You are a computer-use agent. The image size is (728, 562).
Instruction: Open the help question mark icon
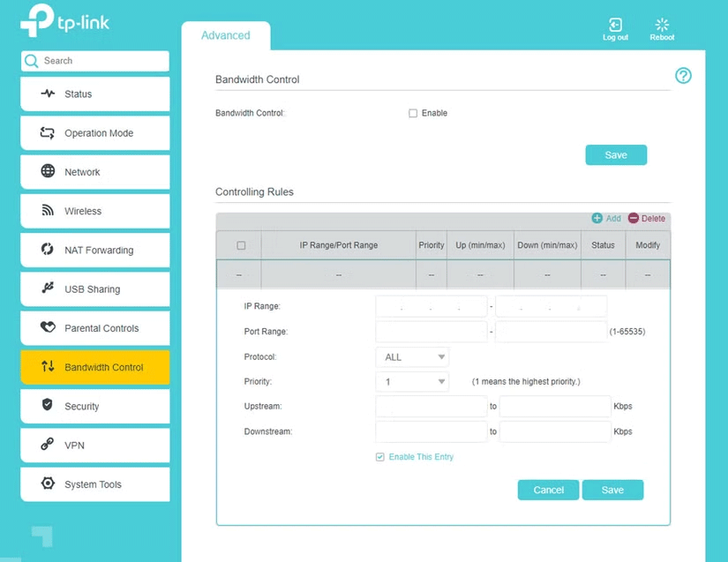(683, 76)
